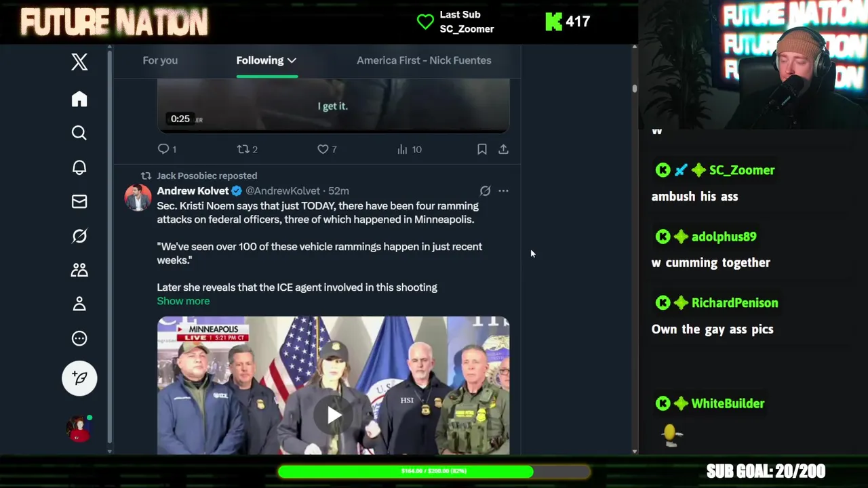Image resolution: width=868 pixels, height=488 pixels.
Task: Click the compose Post feather button
Action: pyautogui.click(x=79, y=378)
